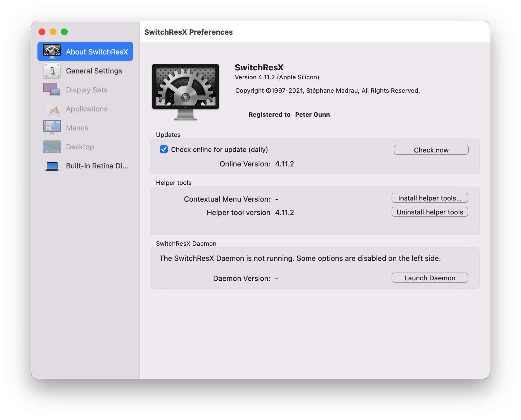The height and width of the screenshot is (420, 521).
Task: Select the Applications sidebar entry
Action: point(87,109)
